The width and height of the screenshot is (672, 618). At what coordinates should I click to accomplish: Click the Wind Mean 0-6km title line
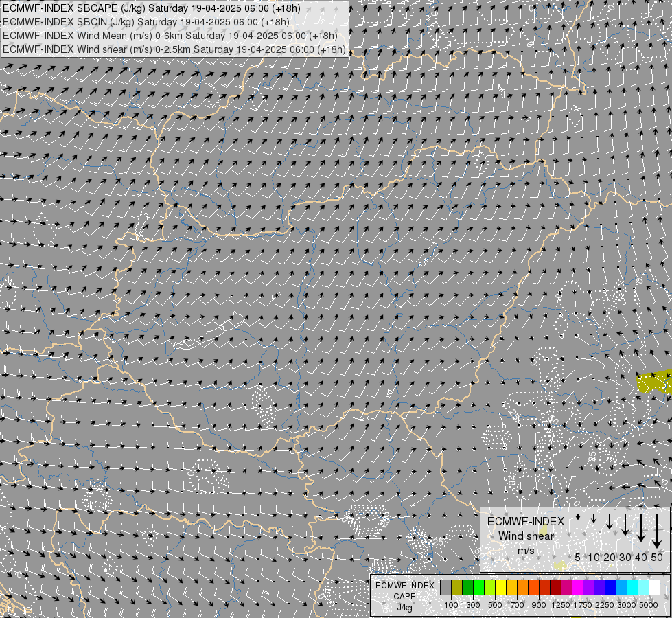coord(170,36)
